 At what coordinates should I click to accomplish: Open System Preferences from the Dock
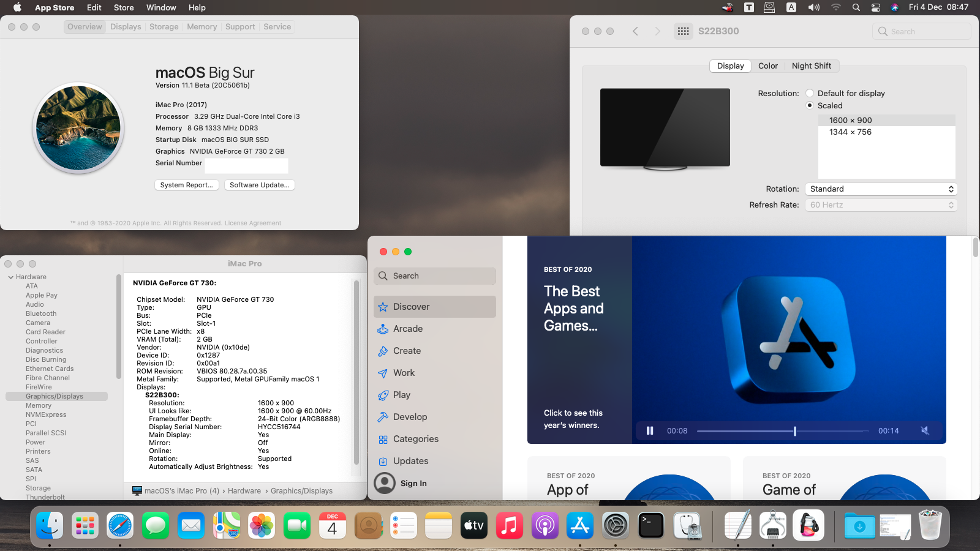click(x=616, y=526)
